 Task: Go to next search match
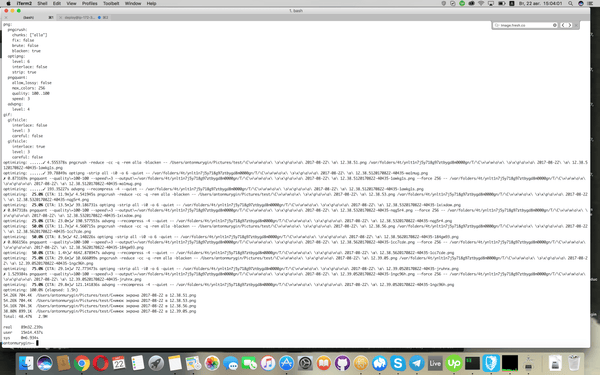click(569, 25)
